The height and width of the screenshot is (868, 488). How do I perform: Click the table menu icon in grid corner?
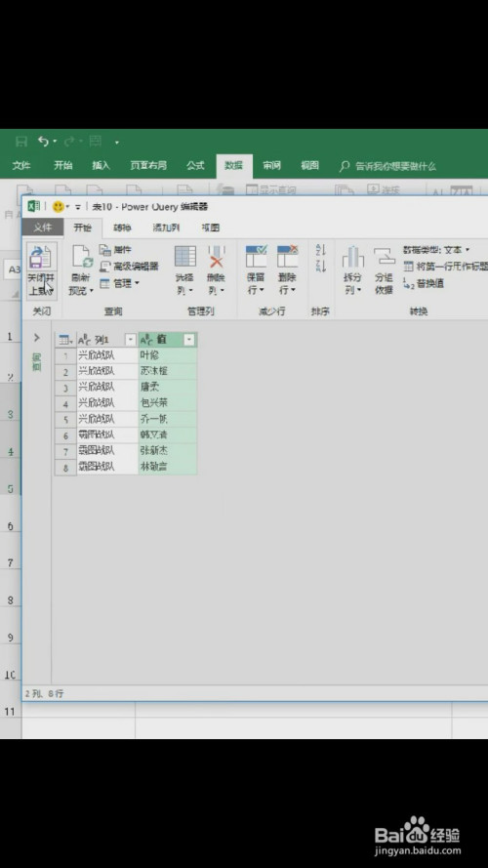(x=65, y=340)
